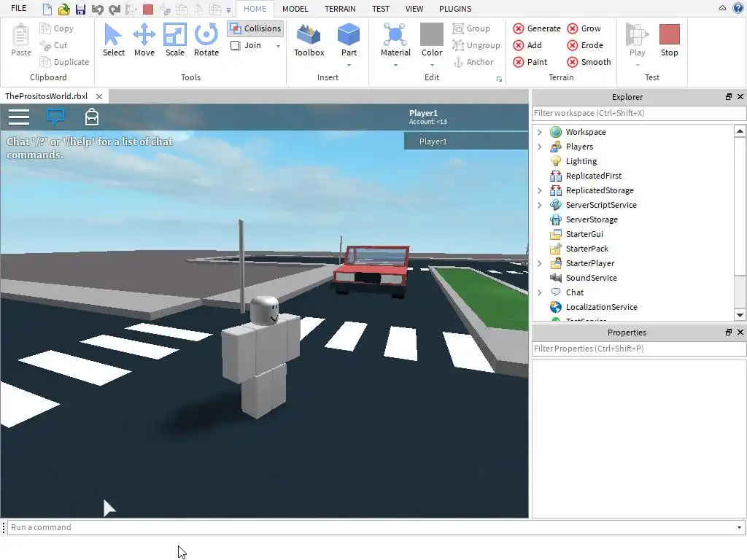
Task: Open the in-game hamburger menu
Action: coord(19,117)
